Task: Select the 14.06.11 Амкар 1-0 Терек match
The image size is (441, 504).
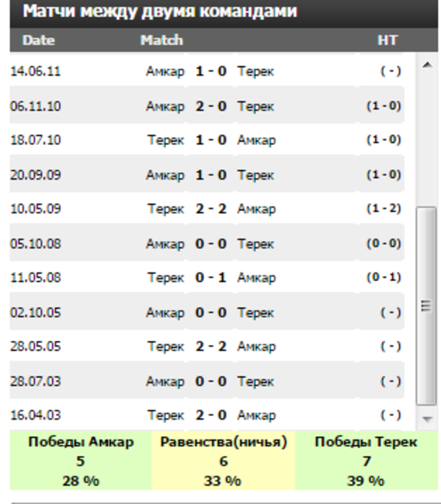Action: point(207,71)
